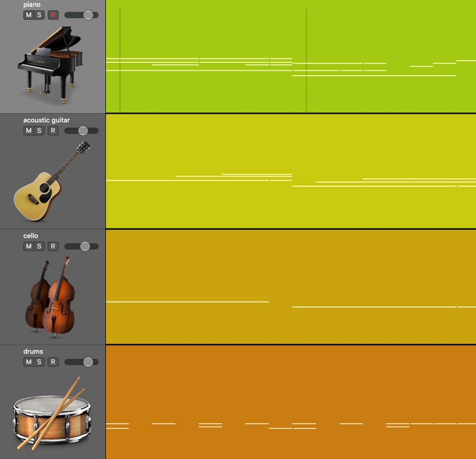
Task: Solo the acoustic guitar track
Action: (x=38, y=130)
